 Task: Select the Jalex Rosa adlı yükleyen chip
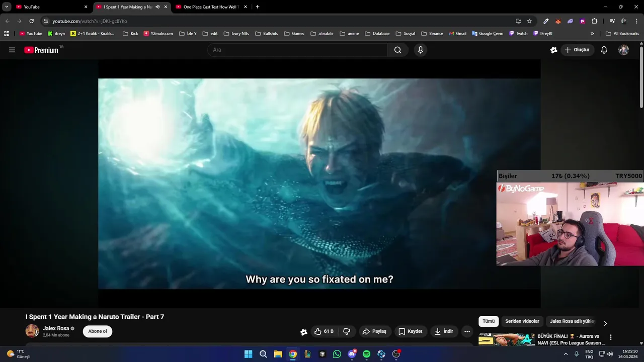[x=572, y=321]
